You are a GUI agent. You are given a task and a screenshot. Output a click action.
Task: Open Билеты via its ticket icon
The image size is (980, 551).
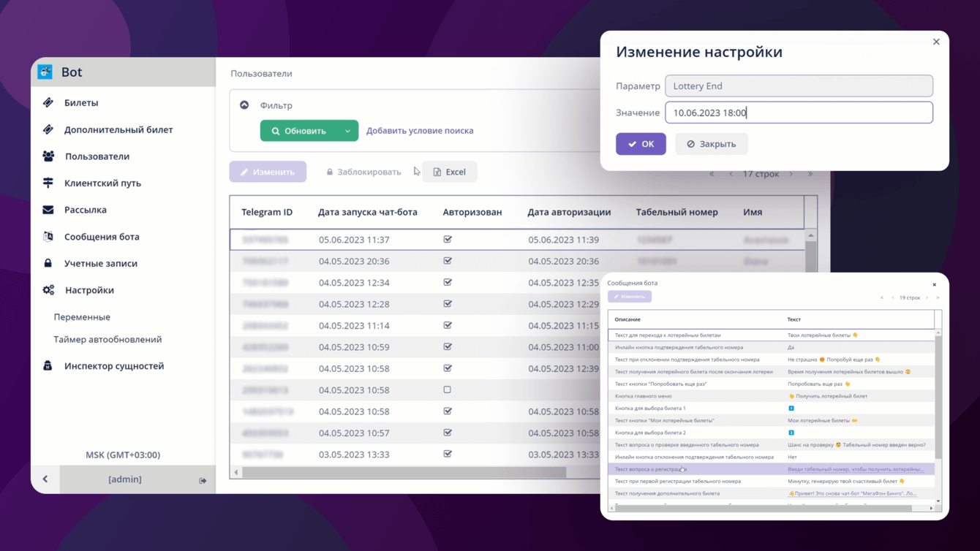pyautogui.click(x=48, y=103)
